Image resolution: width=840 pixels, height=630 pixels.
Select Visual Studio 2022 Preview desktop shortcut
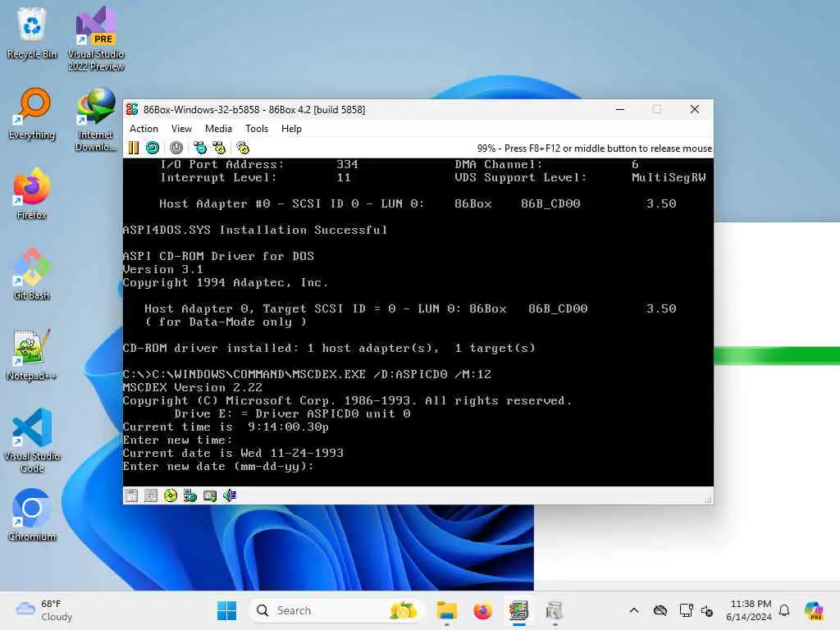pyautogui.click(x=96, y=39)
